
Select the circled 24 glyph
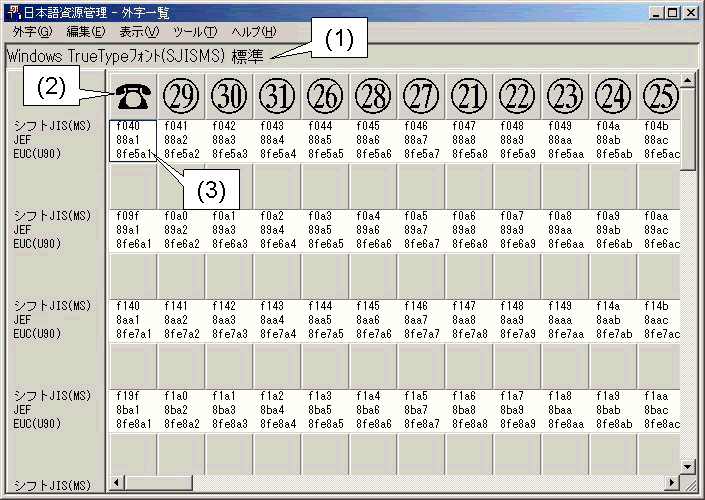click(x=614, y=96)
